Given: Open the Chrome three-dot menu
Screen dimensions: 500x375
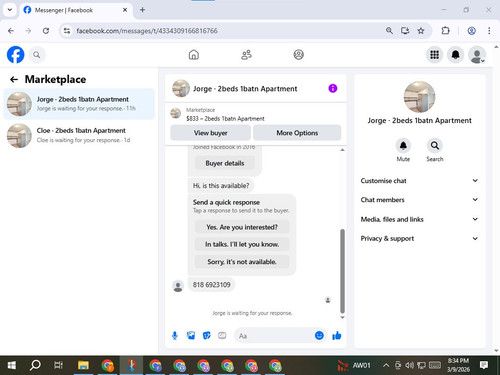Looking at the screenshot, I should point(489,31).
